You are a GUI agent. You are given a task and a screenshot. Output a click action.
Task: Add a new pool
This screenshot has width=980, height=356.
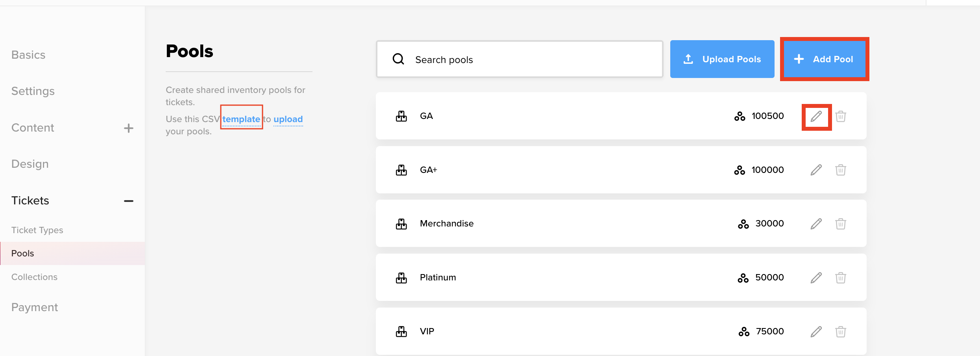coord(825,59)
